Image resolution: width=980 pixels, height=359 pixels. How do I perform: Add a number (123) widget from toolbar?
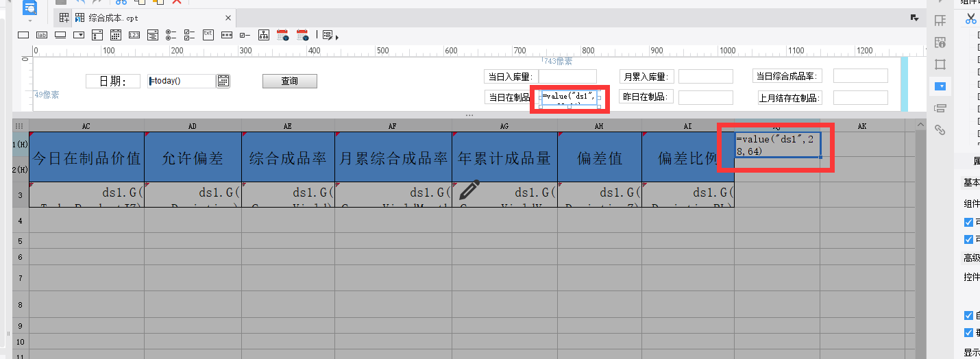point(134,34)
